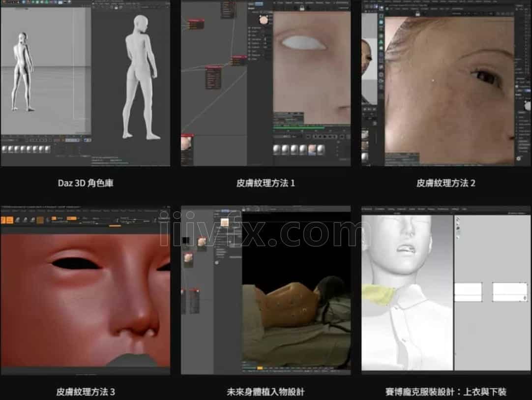The height and width of the screenshot is (400, 532).
Task: Click the caption text "皮膚紋理方法 3"
Action: click(86, 392)
